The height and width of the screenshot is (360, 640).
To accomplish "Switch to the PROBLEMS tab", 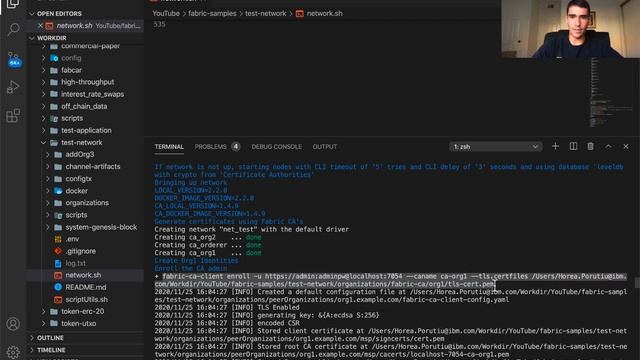I will click(210, 147).
